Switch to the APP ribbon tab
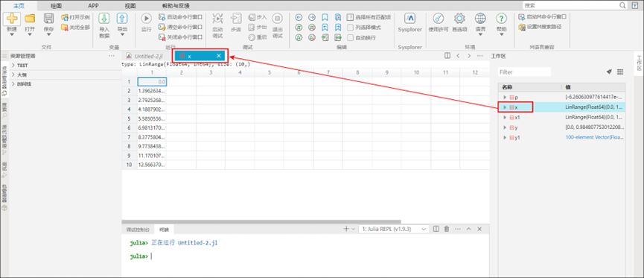Image resolution: width=644 pixels, height=278 pixels. (93, 6)
